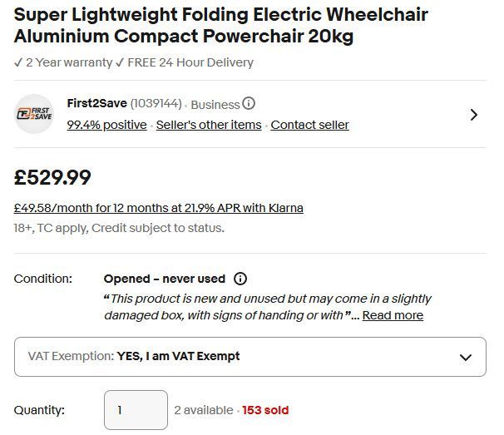The width and height of the screenshot is (504, 435).
Task: Click the info icon beside Business
Action: point(249,104)
